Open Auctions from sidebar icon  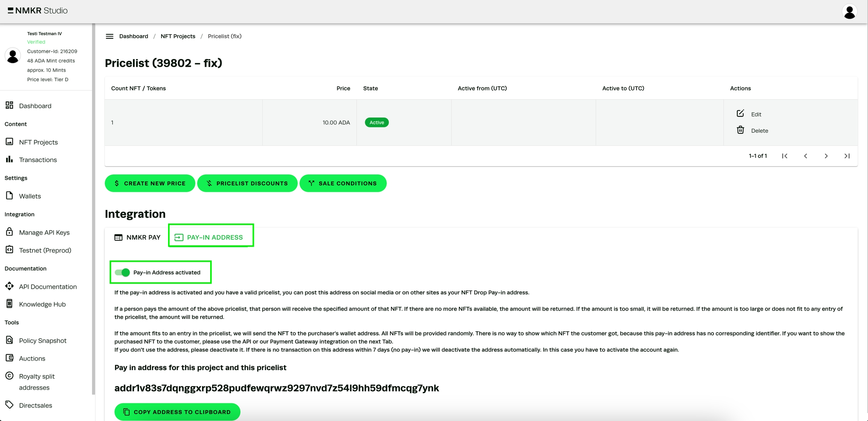[x=9, y=358]
